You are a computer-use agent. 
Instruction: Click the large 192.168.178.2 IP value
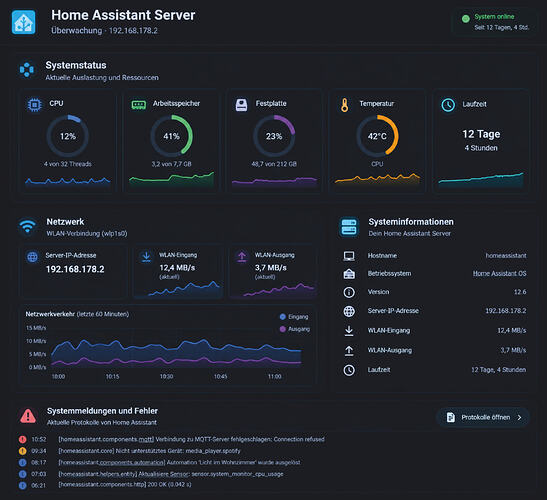[x=75, y=269]
